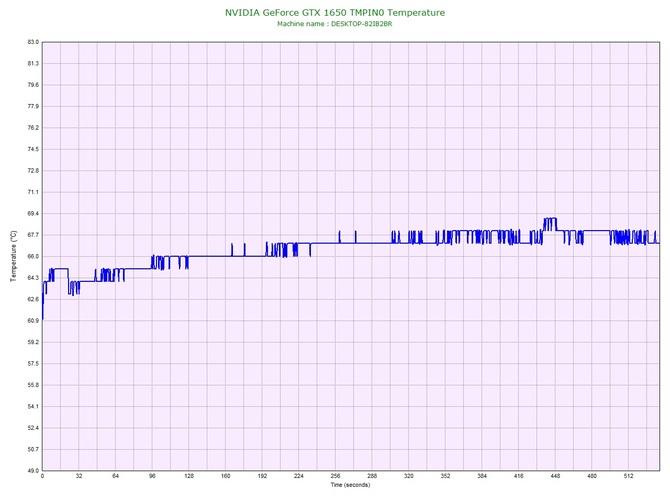Click the 76.2 temperature axis tick label
The width and height of the screenshot is (670, 502).
[x=33, y=128]
